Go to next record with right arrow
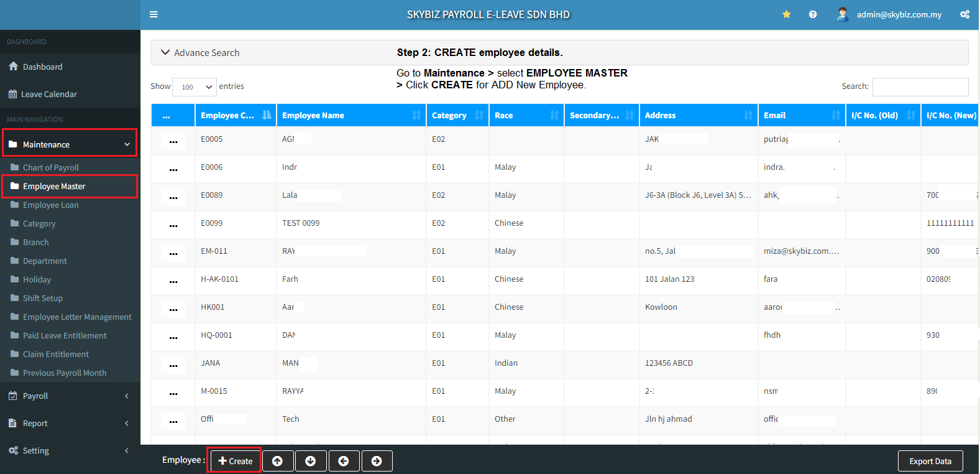This screenshot has width=980, height=474. click(377, 461)
